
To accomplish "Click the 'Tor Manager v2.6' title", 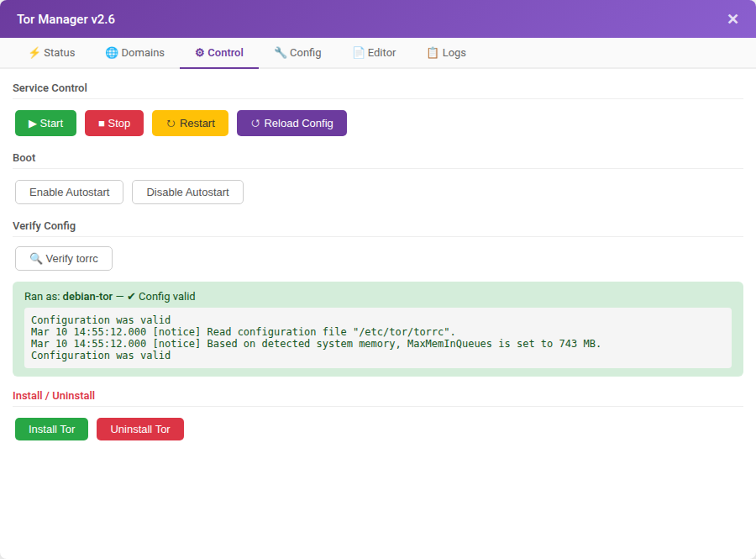I will point(66,19).
